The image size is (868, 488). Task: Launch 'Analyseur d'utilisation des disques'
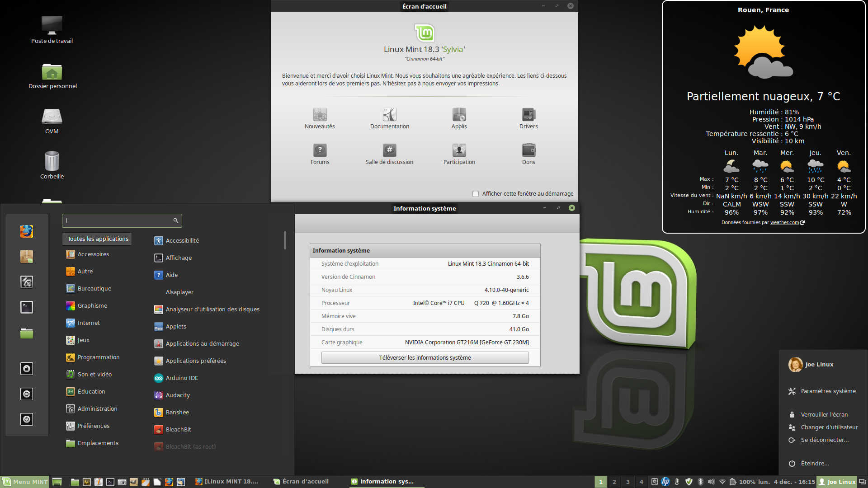coord(207,310)
